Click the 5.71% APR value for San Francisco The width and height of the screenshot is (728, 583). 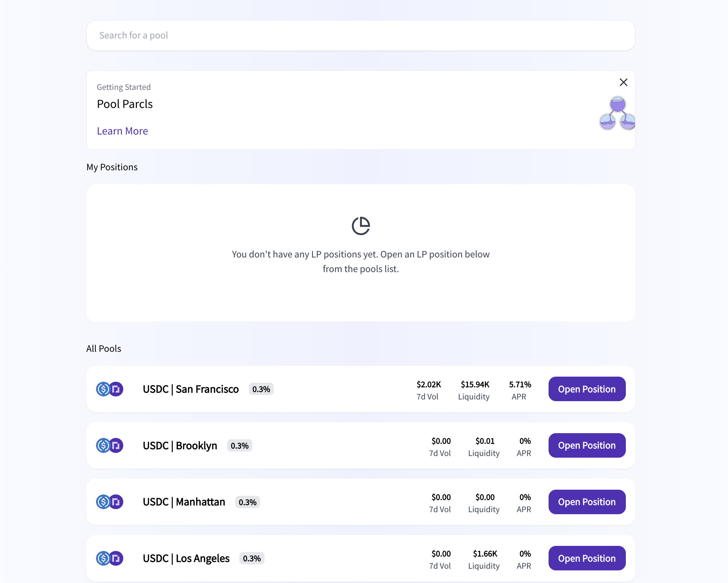point(520,384)
